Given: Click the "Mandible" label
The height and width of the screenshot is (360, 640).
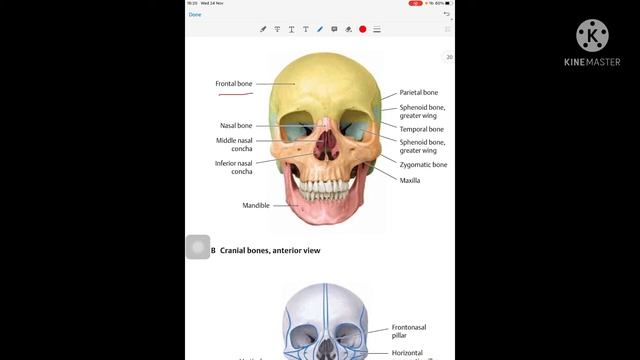Looking at the screenshot, I should (x=256, y=206).
